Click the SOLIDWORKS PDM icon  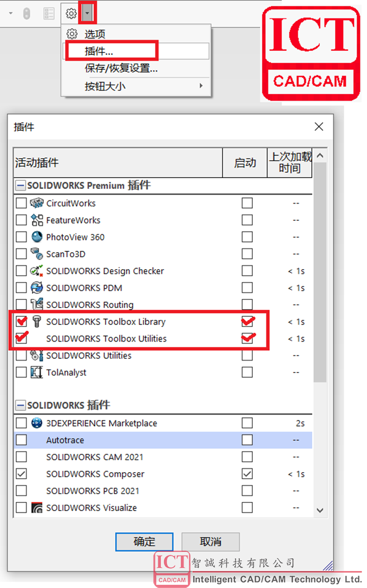[x=37, y=288]
